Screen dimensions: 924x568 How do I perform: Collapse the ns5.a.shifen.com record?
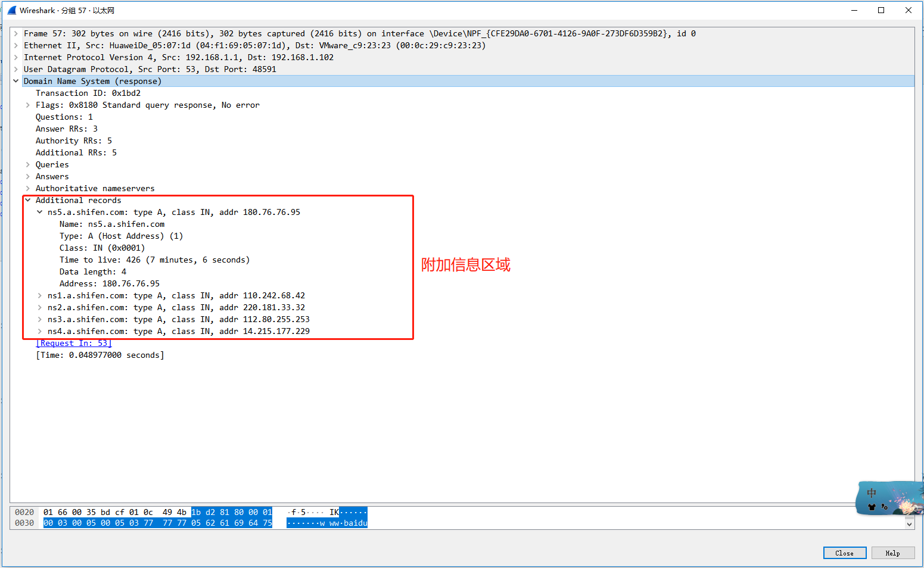40,213
